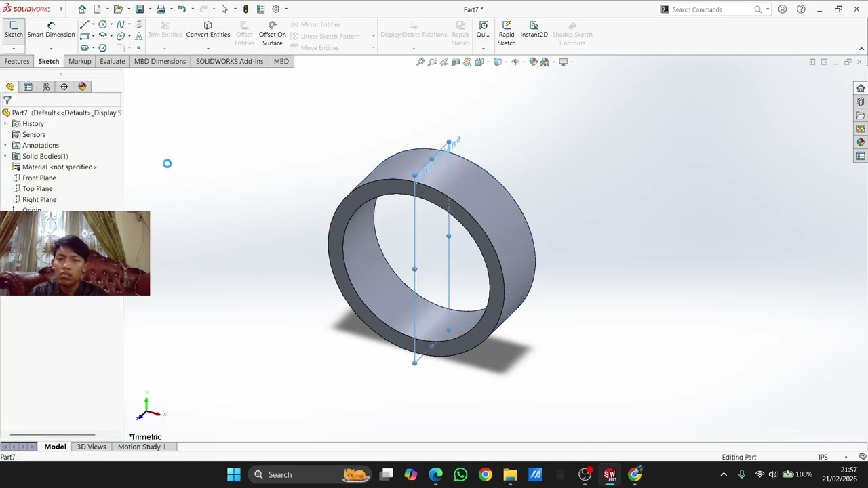Open View Settings monitor icon
Image resolution: width=868 pixels, height=488 pixels.
[564, 62]
